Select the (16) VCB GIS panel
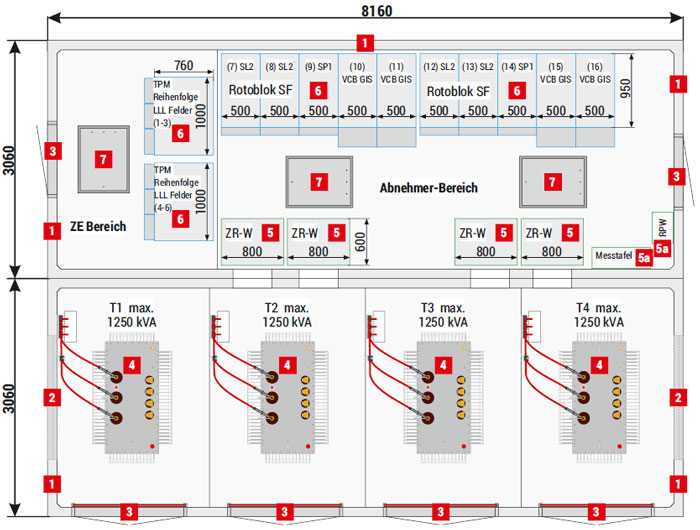Viewport: 700px width, 530px height. pyautogui.click(x=595, y=100)
